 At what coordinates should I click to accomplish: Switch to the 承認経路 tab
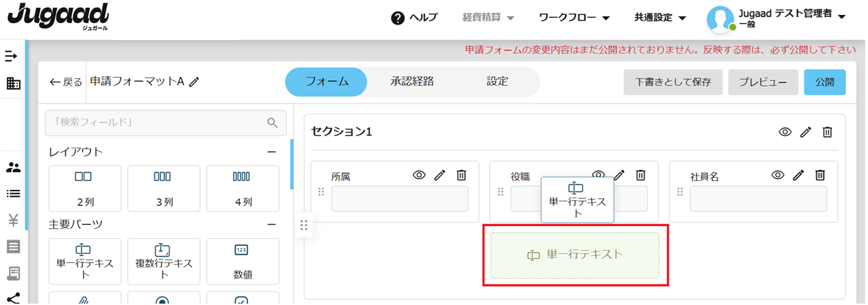point(412,81)
